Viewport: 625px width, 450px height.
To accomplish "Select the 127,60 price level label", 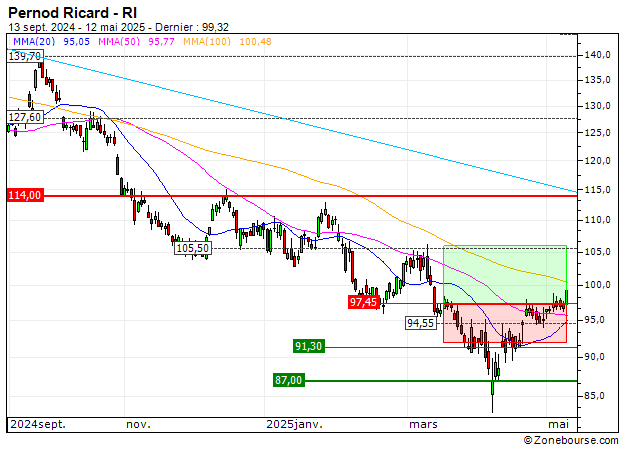I will click(24, 117).
